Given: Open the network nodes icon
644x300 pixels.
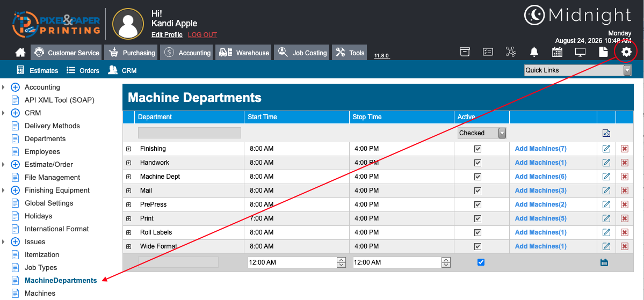Looking at the screenshot, I should coord(511,52).
